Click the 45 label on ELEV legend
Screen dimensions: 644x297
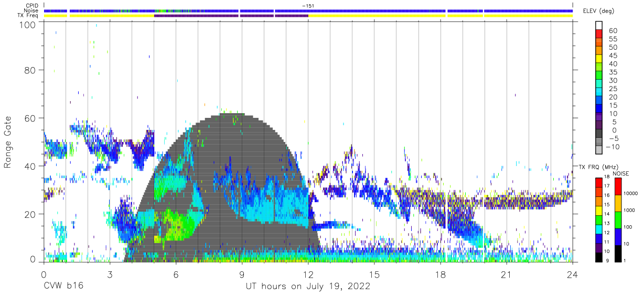tap(613, 56)
